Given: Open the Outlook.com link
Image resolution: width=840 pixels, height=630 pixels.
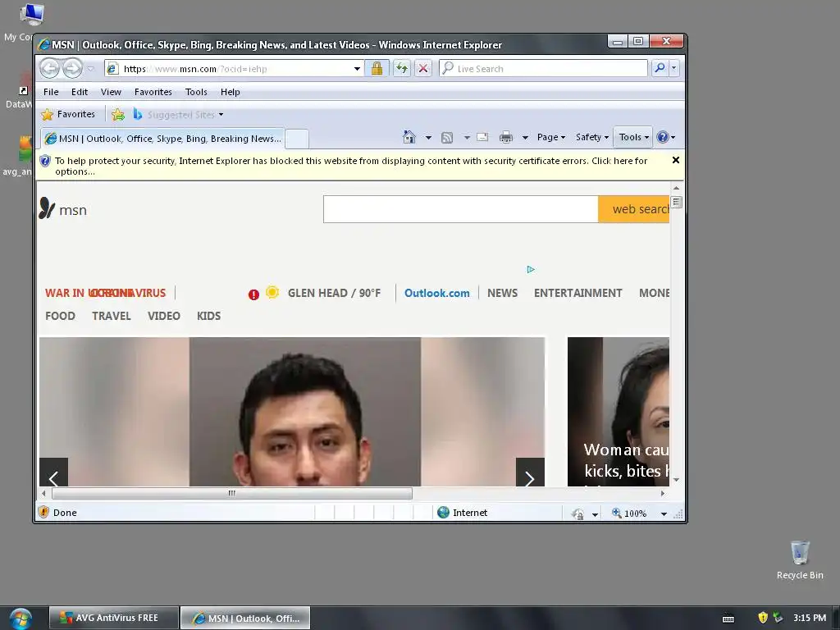Looking at the screenshot, I should tap(436, 293).
